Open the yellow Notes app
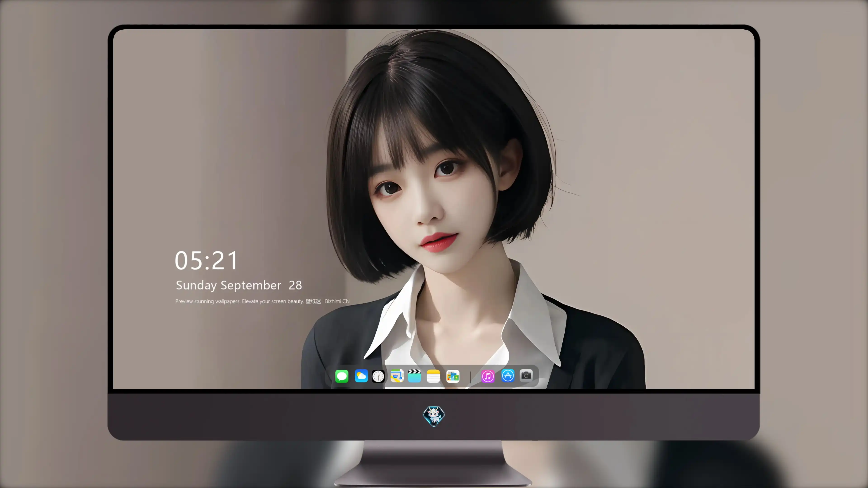 [433, 376]
